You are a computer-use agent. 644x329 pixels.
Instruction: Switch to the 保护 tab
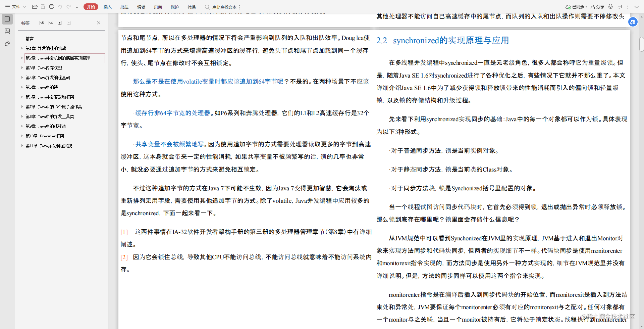coord(175,7)
